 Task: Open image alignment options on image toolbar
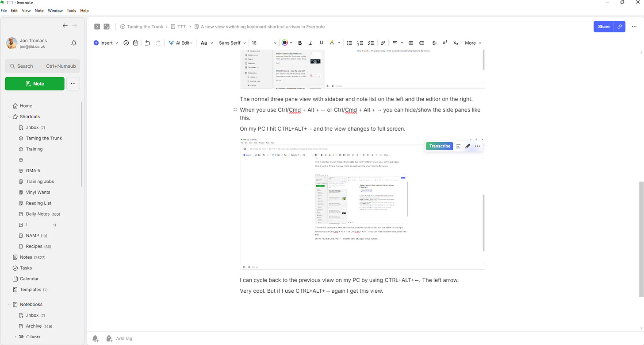tap(459, 146)
